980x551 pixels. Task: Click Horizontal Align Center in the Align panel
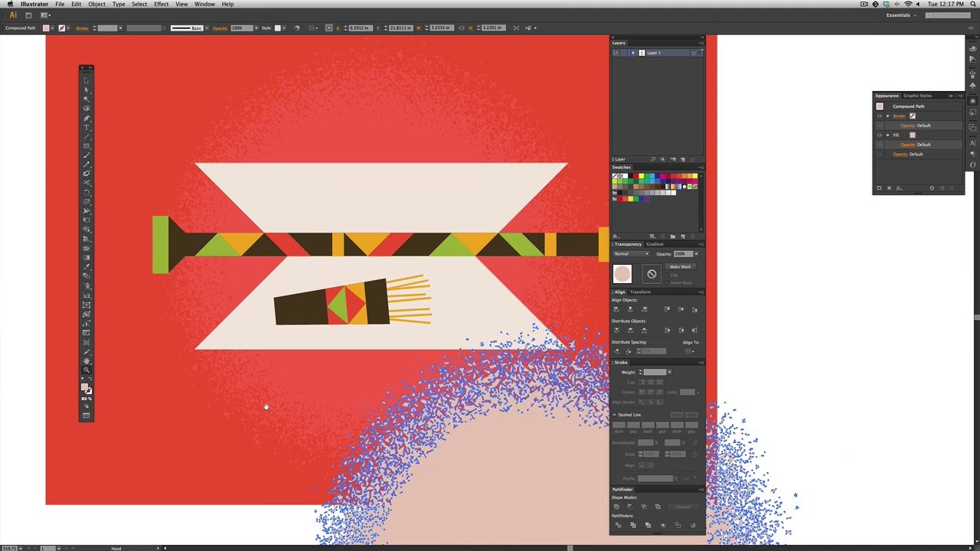point(629,309)
